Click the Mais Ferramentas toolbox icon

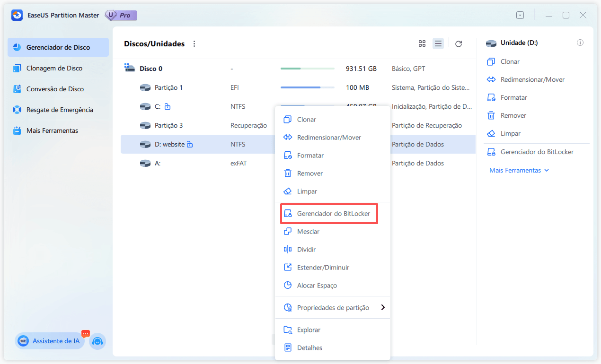point(18,130)
